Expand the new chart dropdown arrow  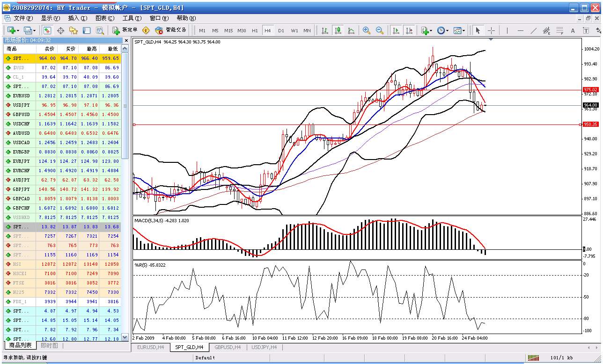(x=18, y=31)
